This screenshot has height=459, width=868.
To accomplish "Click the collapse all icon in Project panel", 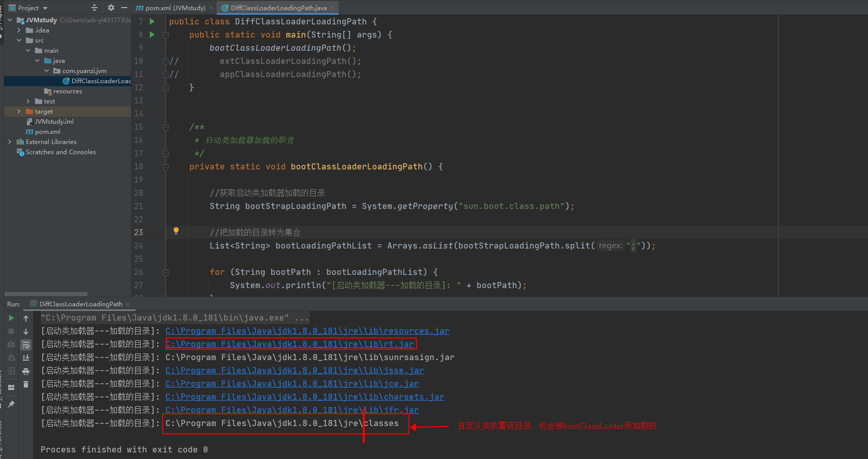I will [x=94, y=8].
